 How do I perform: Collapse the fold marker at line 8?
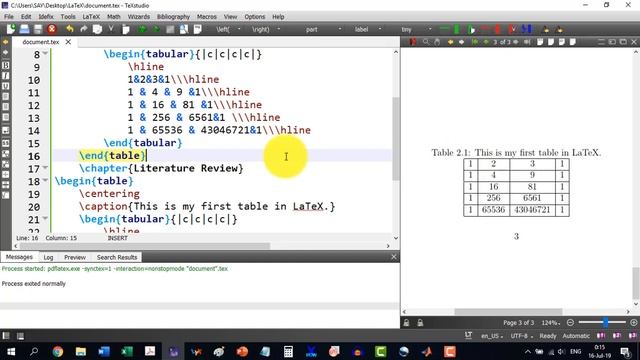point(45,53)
